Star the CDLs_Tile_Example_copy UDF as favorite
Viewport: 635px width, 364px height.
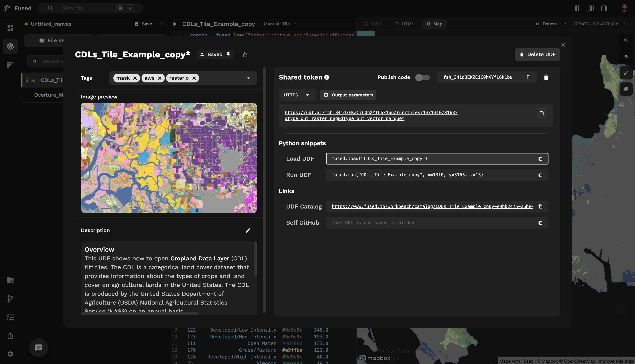(x=244, y=54)
